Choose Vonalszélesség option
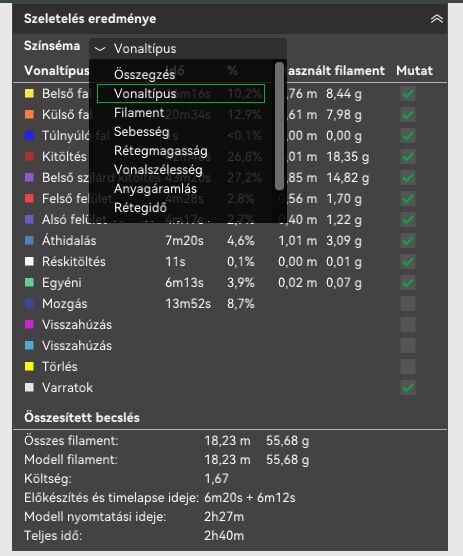Screen dimensions: 463x556 [158, 169]
